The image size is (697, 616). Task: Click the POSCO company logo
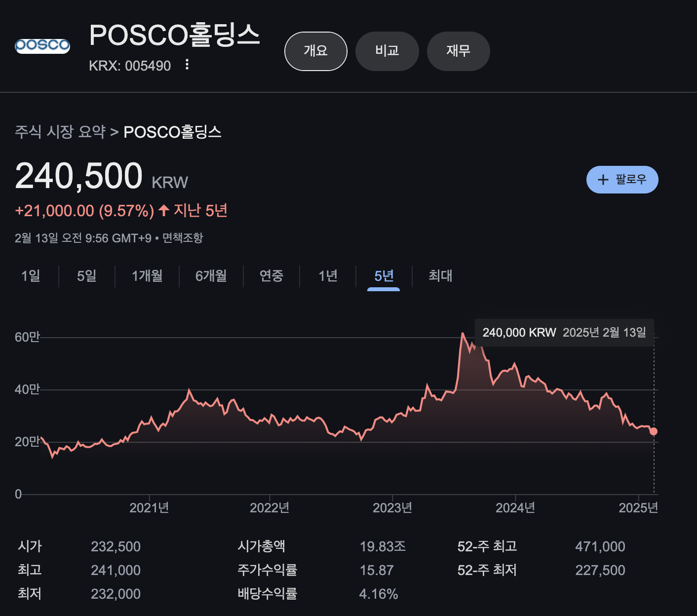click(x=42, y=46)
